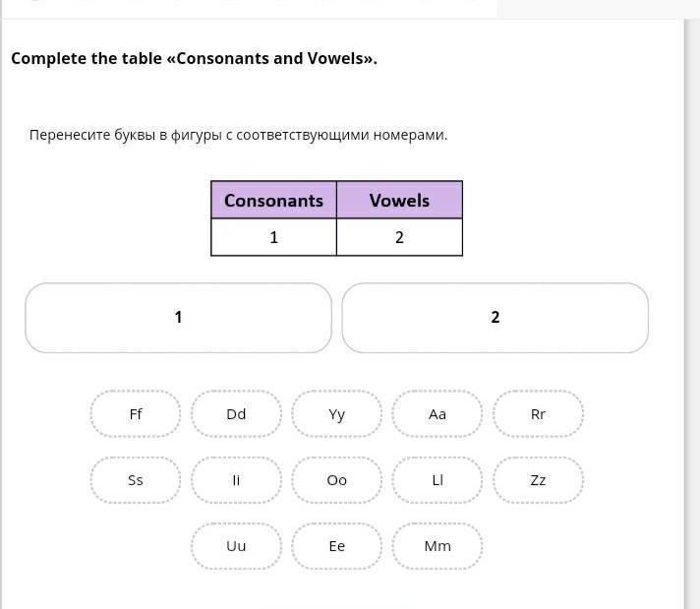Screen dimensions: 700x609
Task: Click table cell containing 2
Action: (x=399, y=237)
